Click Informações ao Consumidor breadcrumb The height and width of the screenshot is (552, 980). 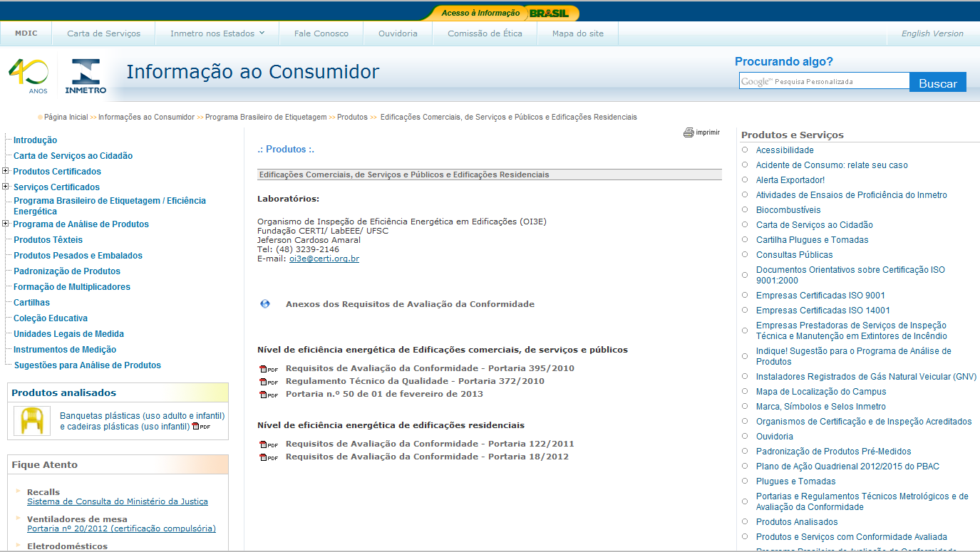point(146,117)
